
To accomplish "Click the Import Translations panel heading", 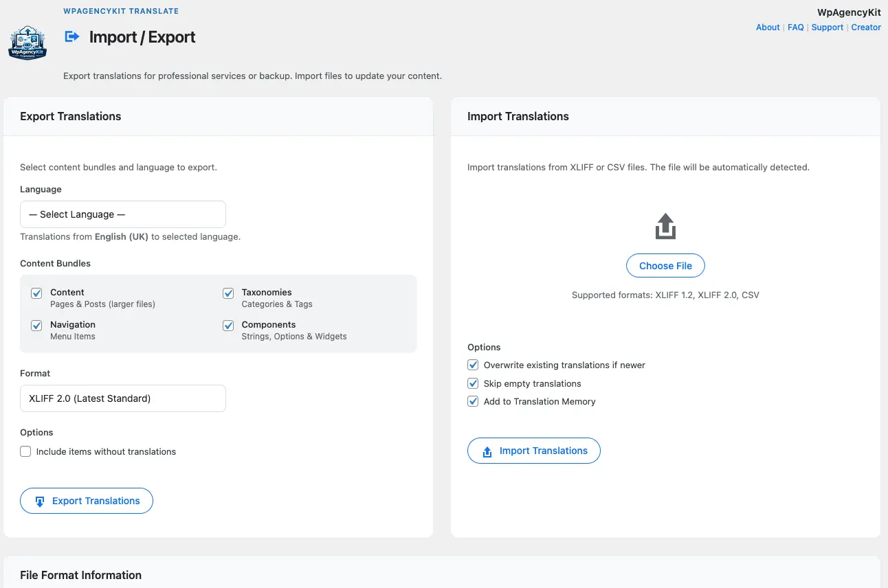I will click(518, 116).
